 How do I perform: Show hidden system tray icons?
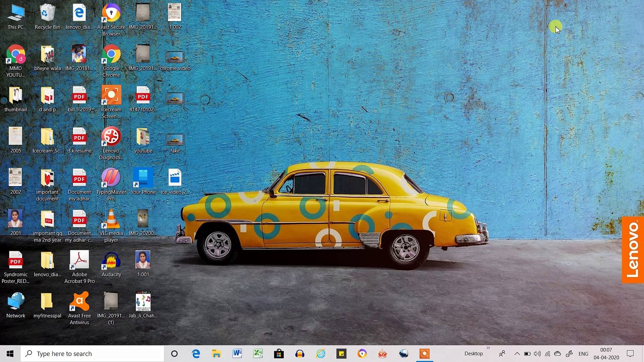pos(517,353)
